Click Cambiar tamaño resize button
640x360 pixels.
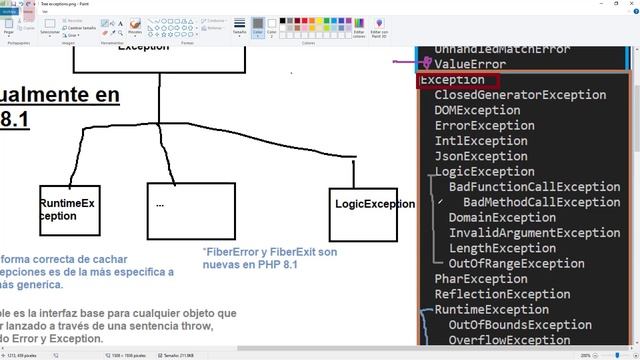click(x=79, y=28)
